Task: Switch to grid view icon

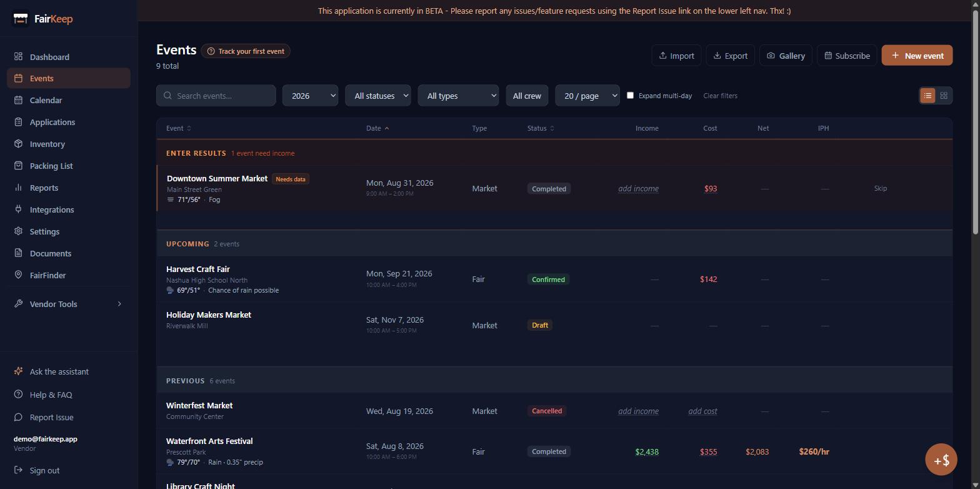Action: (x=944, y=96)
